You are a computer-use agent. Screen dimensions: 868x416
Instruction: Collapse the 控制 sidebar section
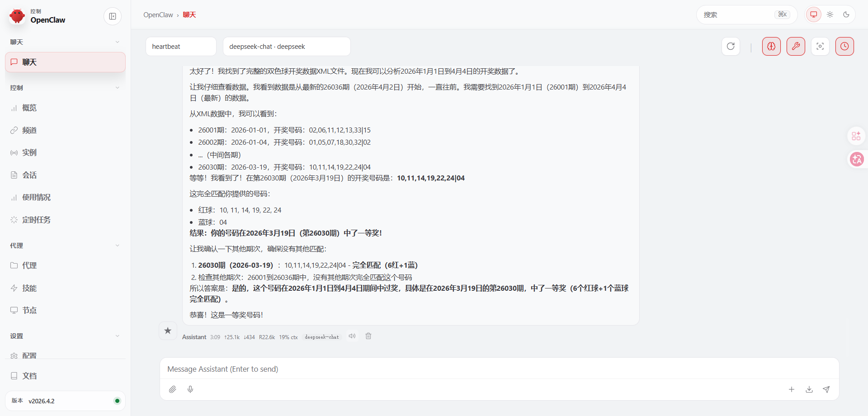(117, 88)
